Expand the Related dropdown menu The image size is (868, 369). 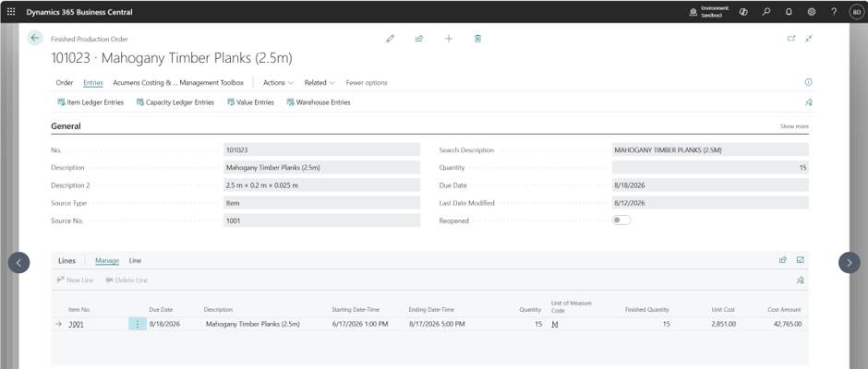tap(319, 82)
